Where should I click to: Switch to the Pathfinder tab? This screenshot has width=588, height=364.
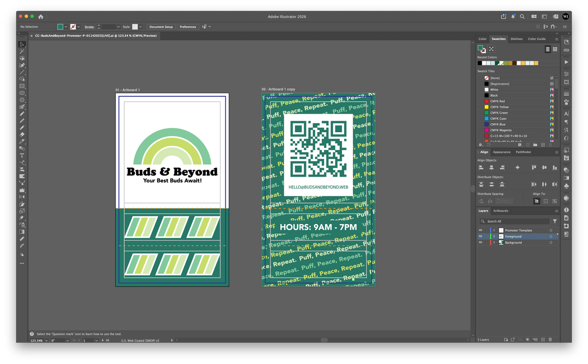click(x=523, y=152)
